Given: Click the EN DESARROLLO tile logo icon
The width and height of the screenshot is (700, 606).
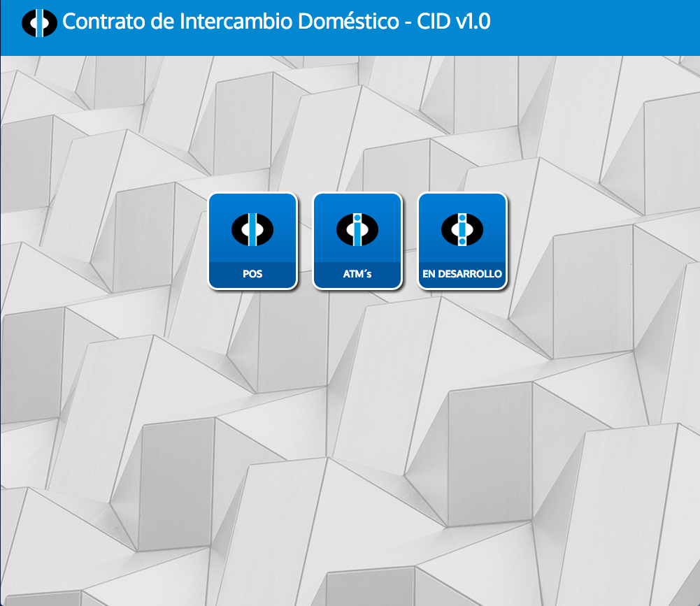Looking at the screenshot, I should (462, 229).
